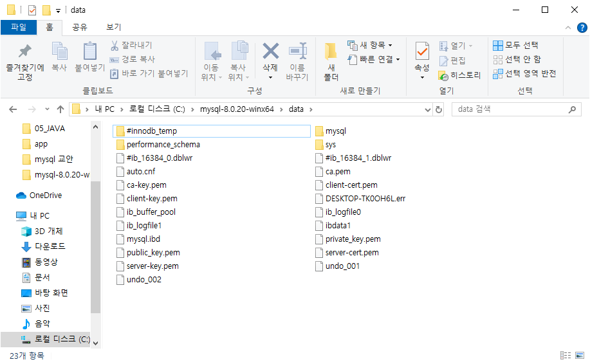Select 로컬 디스크 (C:) in sidebar

[x=46, y=339]
